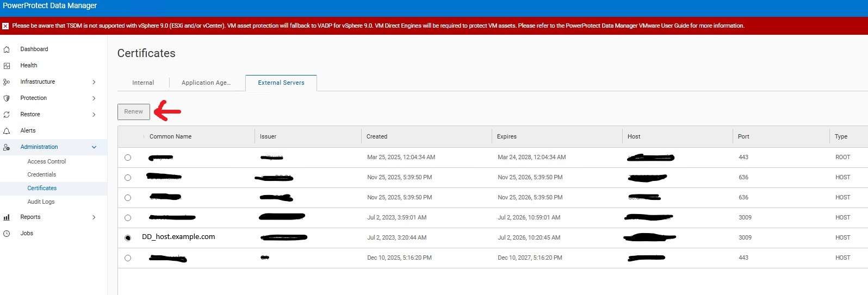Click the Restore circular arrow icon
Viewport: 868px width, 295px height.
click(7, 115)
